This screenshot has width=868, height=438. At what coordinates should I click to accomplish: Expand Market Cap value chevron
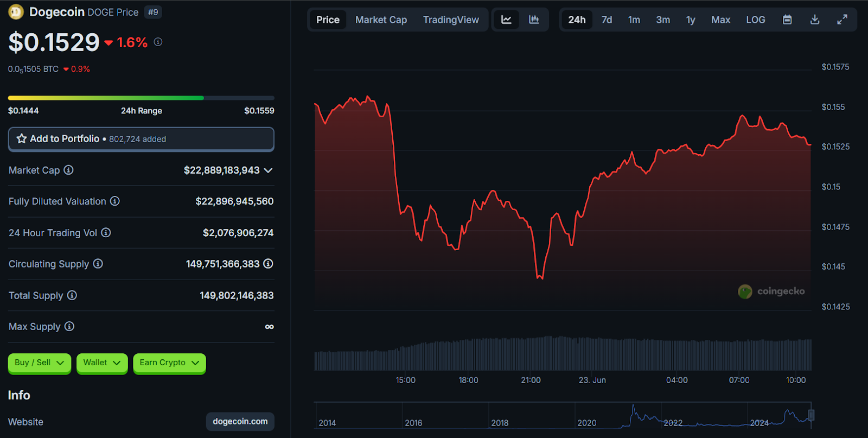click(x=268, y=170)
